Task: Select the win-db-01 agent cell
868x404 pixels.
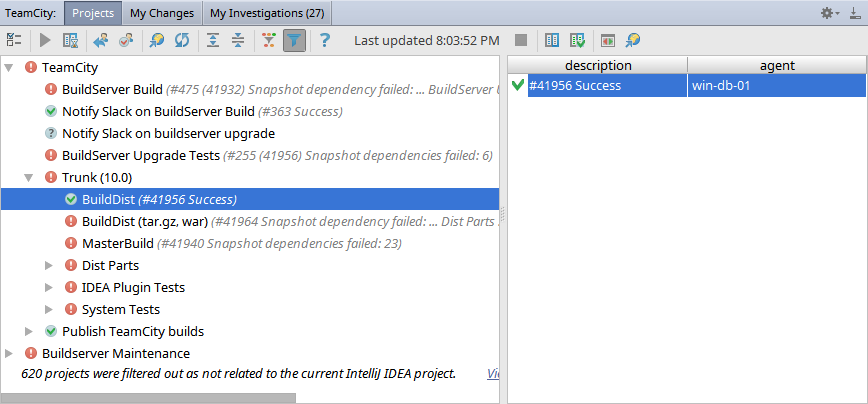Action: (x=777, y=86)
